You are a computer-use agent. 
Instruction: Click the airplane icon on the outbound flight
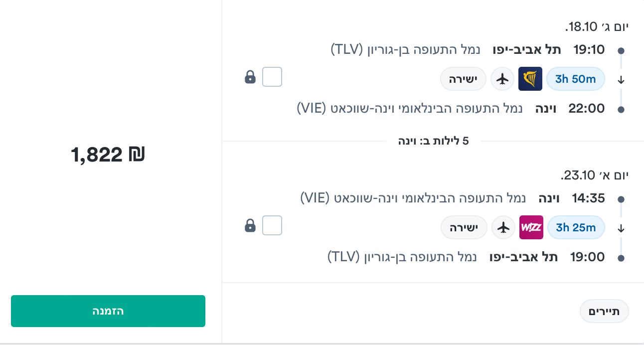click(x=502, y=78)
